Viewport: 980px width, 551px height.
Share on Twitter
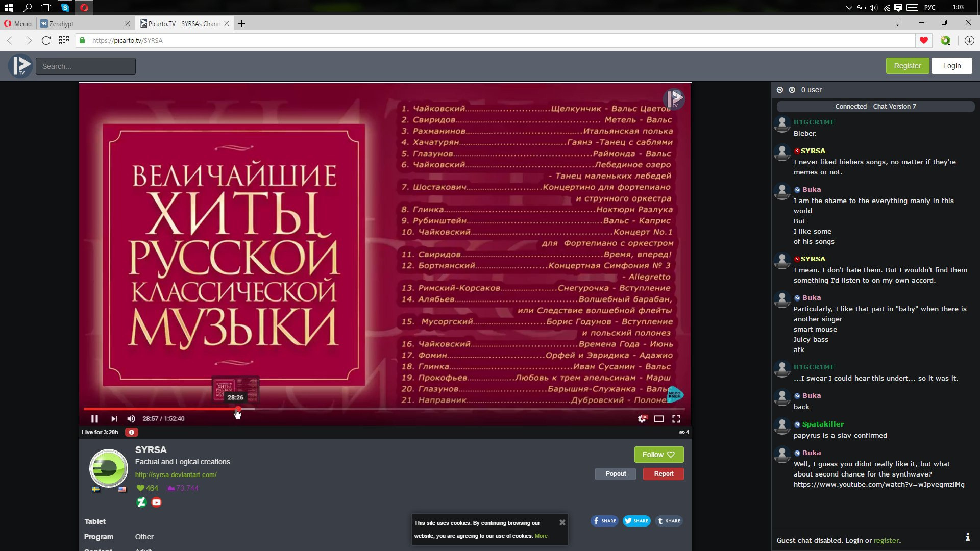[x=636, y=521]
